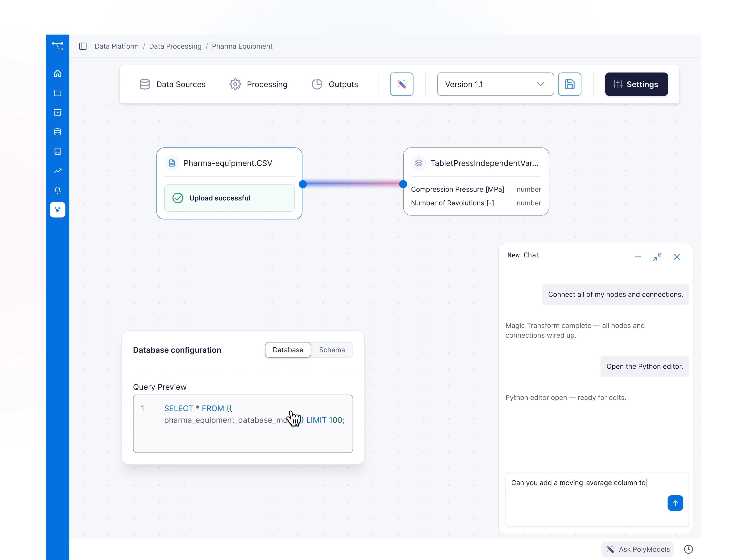This screenshot has height=560, width=755.
Task: Minimize the New Chat panel
Action: click(x=638, y=257)
